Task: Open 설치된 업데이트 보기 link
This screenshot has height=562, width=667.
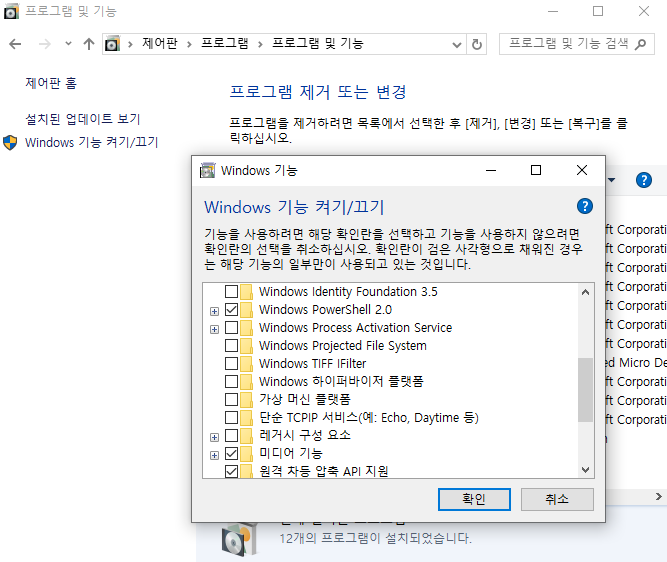Action: (83, 119)
